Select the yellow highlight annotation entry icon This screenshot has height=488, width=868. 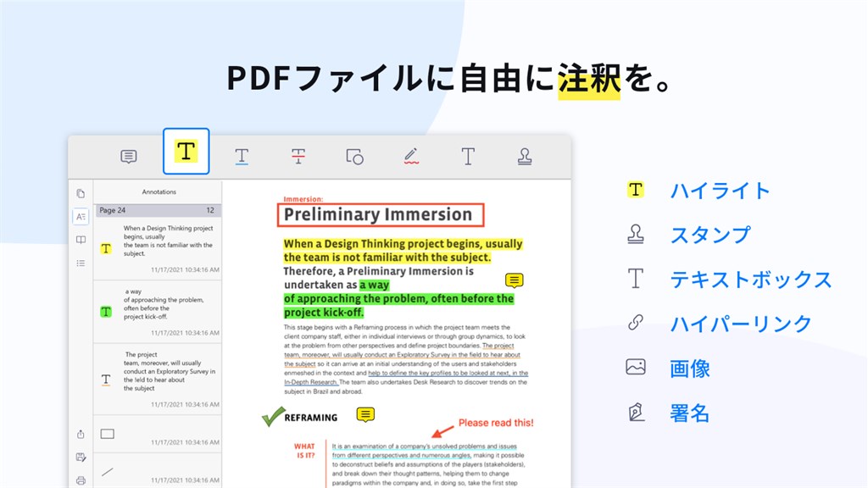click(x=106, y=248)
